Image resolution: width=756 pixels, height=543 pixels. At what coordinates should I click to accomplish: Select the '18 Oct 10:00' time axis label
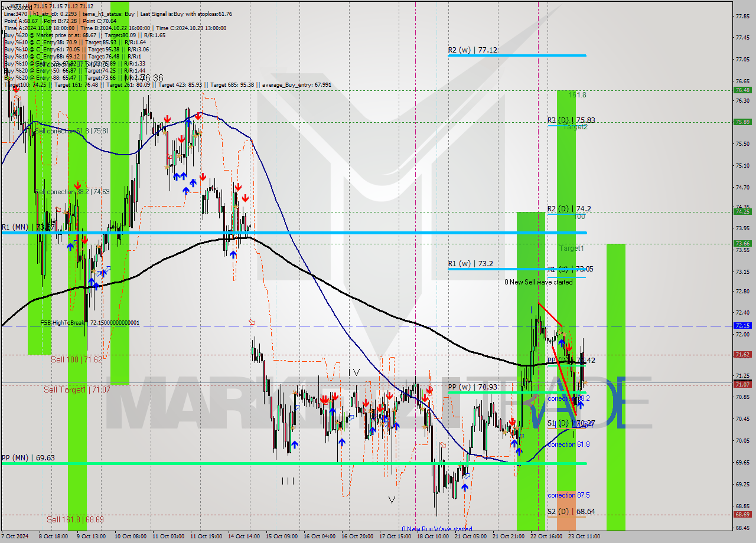click(x=432, y=537)
